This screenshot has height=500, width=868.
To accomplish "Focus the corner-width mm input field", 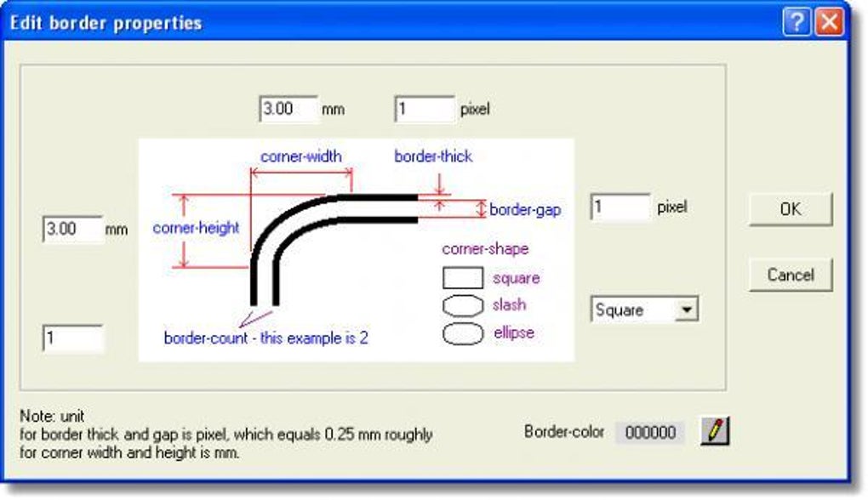I will click(x=288, y=109).
